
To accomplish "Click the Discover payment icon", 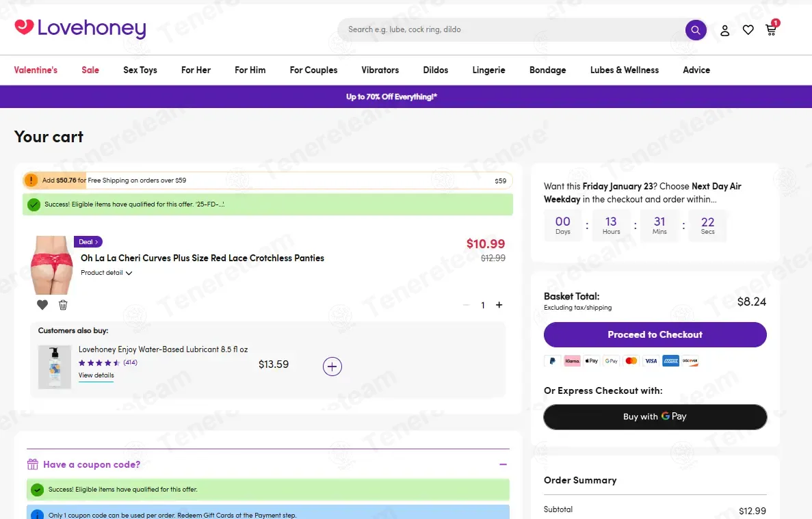I will coord(690,361).
